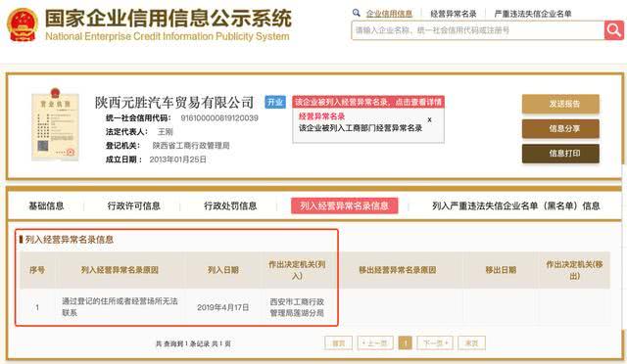Go to page 1 in pagination

[x=405, y=342]
